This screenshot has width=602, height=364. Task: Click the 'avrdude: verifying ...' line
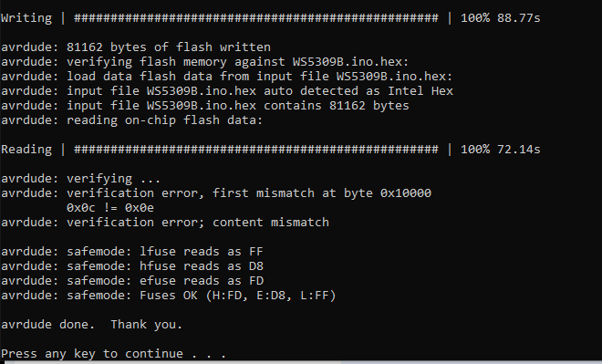(x=80, y=179)
